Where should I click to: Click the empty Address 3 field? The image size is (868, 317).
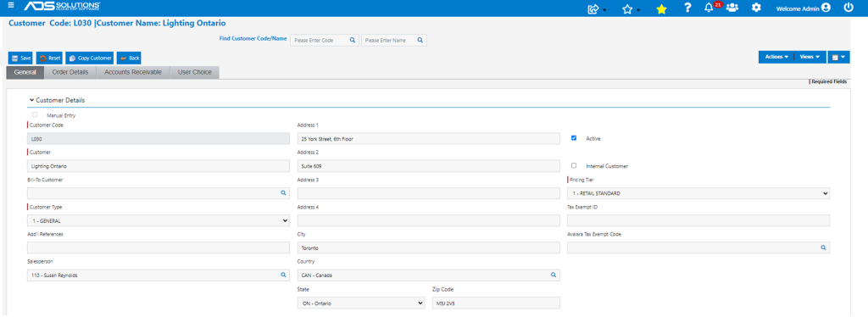click(x=428, y=193)
